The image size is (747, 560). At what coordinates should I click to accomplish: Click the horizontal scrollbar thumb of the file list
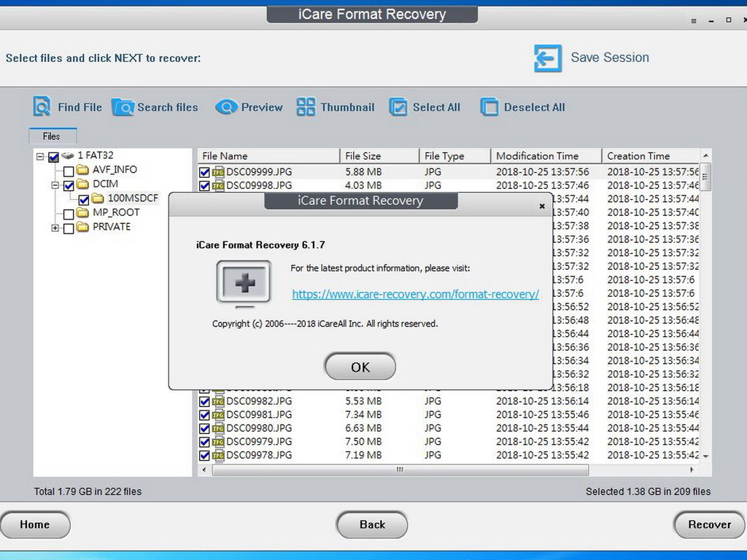(x=400, y=470)
